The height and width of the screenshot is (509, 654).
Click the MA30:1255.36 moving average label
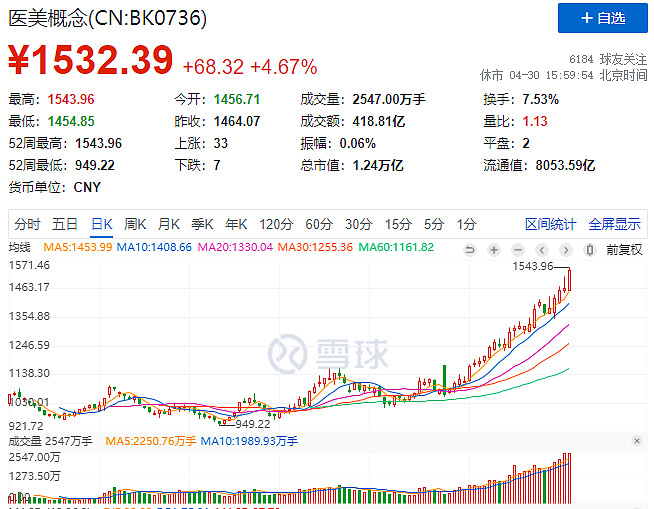click(x=315, y=247)
